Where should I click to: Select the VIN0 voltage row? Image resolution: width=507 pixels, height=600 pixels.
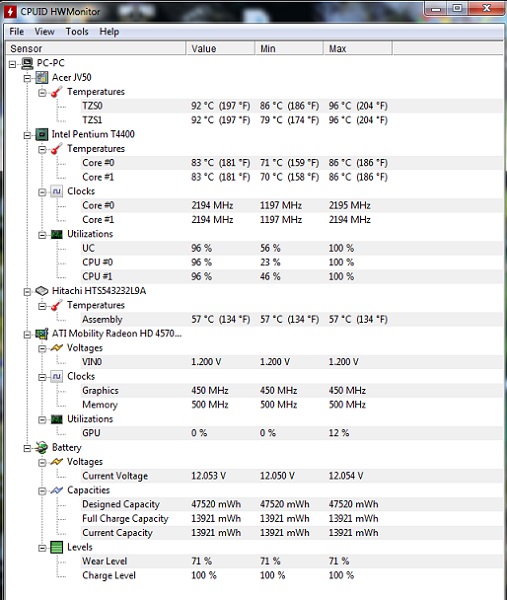(x=291, y=362)
